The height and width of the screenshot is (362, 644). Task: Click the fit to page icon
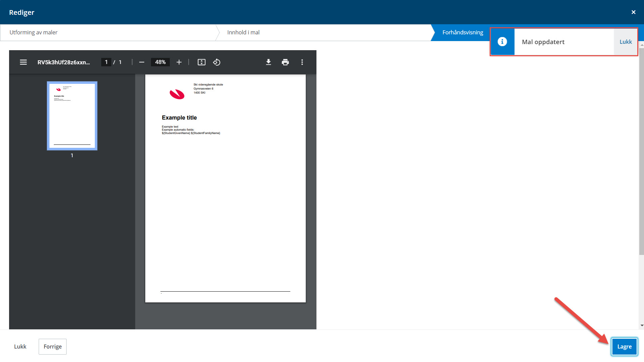coord(201,62)
